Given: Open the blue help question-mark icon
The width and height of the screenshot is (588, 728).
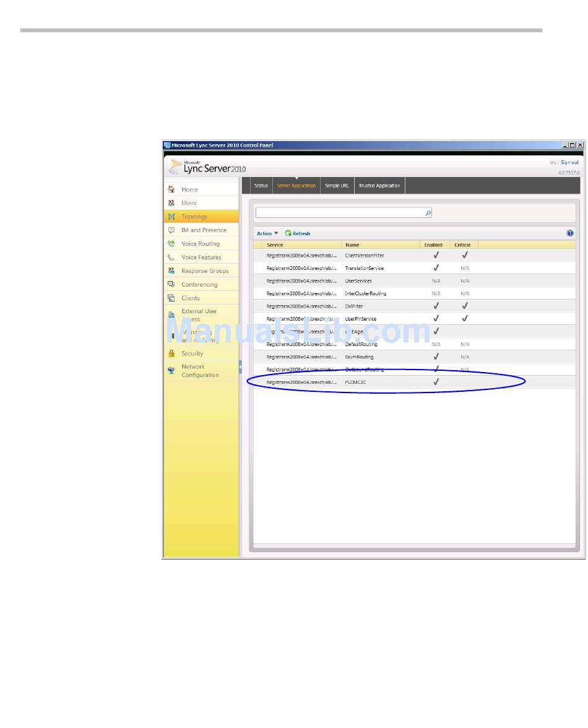Looking at the screenshot, I should click(x=570, y=233).
